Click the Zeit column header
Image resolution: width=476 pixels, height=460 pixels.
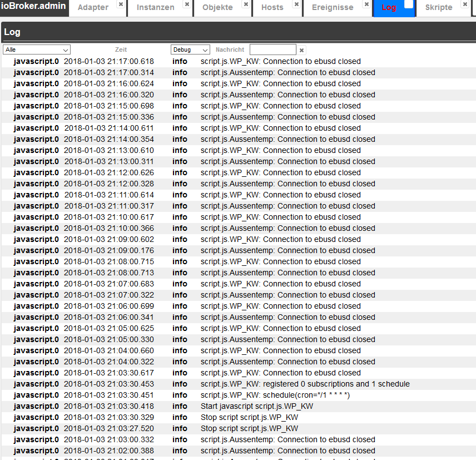click(x=121, y=50)
